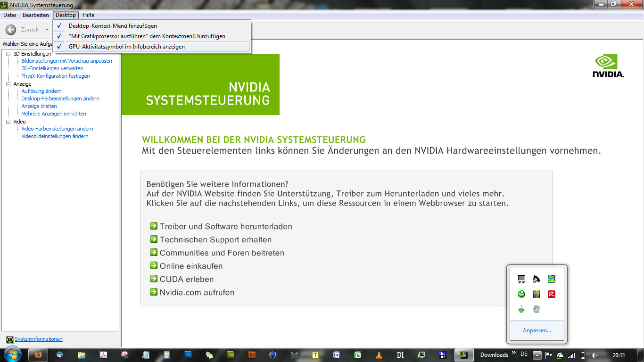Open the Notepad taskbar icon
The image size is (644, 362).
point(146,355)
